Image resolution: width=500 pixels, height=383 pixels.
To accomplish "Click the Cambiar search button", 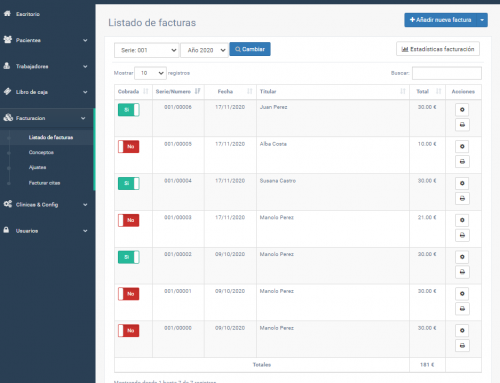I will click(250, 49).
